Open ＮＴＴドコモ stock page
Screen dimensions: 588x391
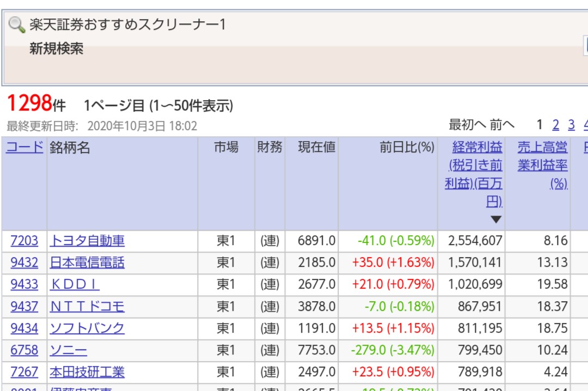tap(87, 306)
